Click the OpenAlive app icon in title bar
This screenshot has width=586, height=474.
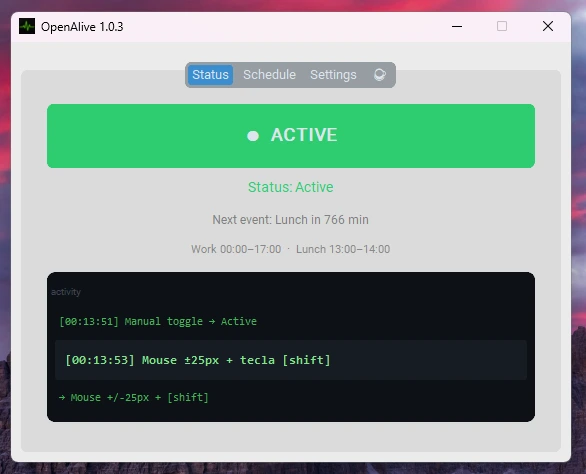coord(27,26)
